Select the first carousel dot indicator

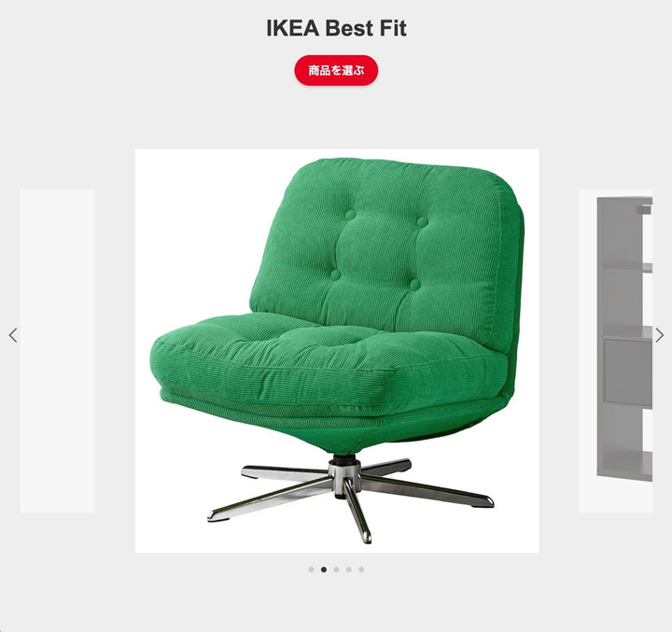click(x=311, y=569)
